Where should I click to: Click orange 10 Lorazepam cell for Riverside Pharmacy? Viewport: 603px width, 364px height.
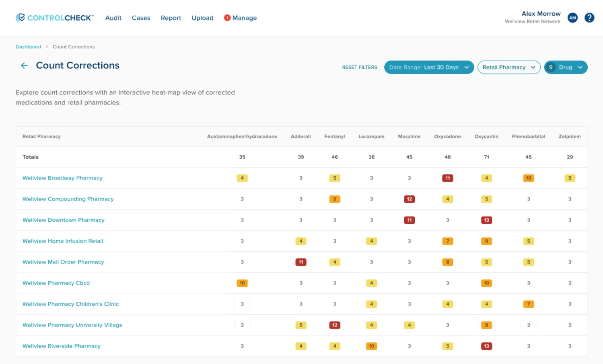(371, 346)
